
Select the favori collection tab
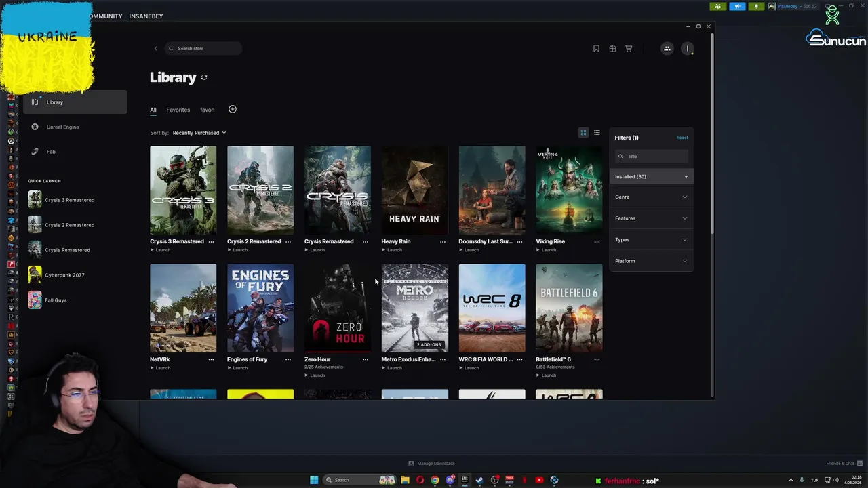point(208,110)
